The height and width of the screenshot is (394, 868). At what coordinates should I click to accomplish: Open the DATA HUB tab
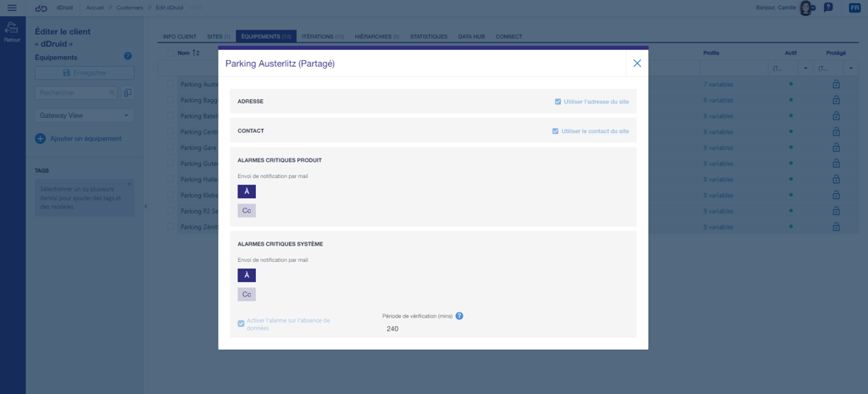[471, 36]
